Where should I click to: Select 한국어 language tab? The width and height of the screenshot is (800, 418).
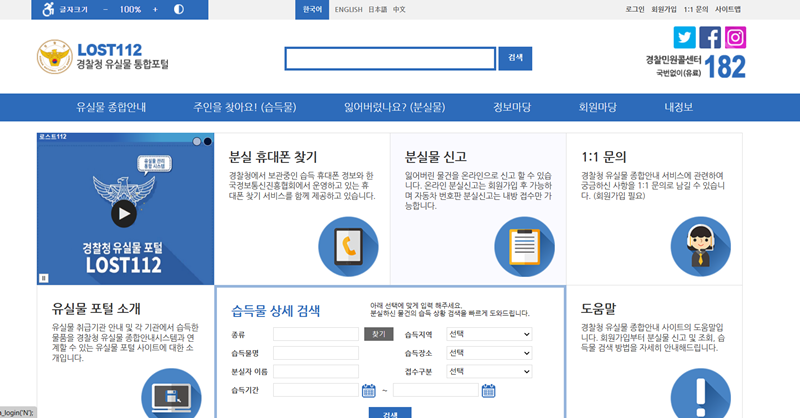312,10
